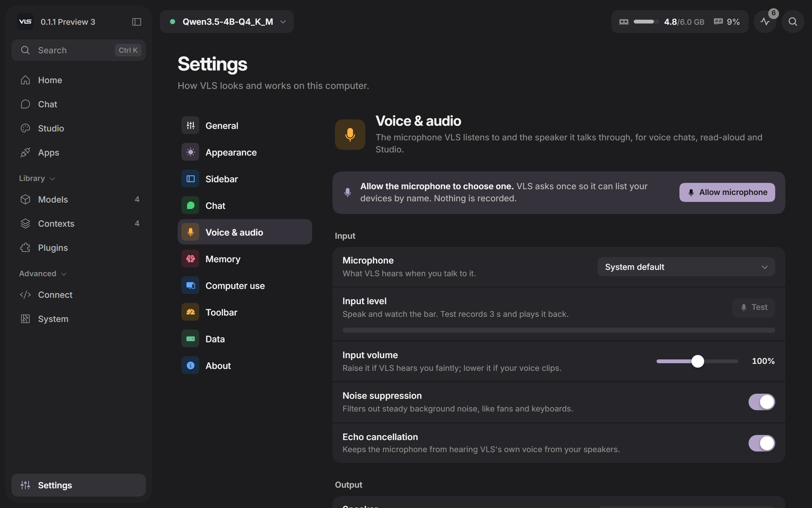This screenshot has height=508, width=812.
Task: Click the Studio palette icon in sidebar
Action: (x=25, y=128)
